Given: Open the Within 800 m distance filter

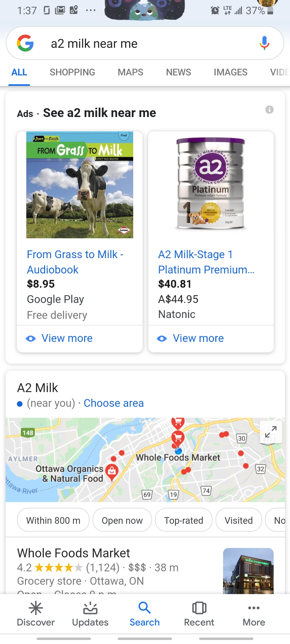Looking at the screenshot, I should pos(53,521).
